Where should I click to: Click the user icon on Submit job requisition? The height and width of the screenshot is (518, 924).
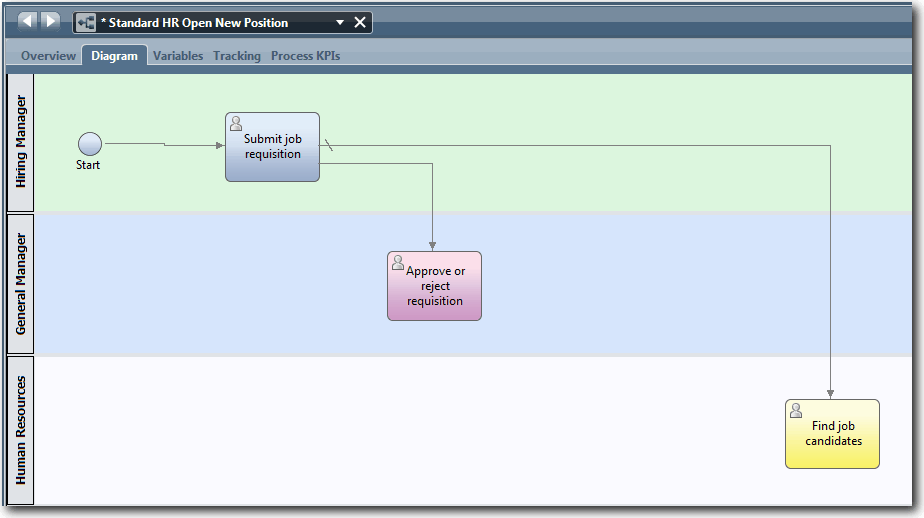click(x=237, y=124)
